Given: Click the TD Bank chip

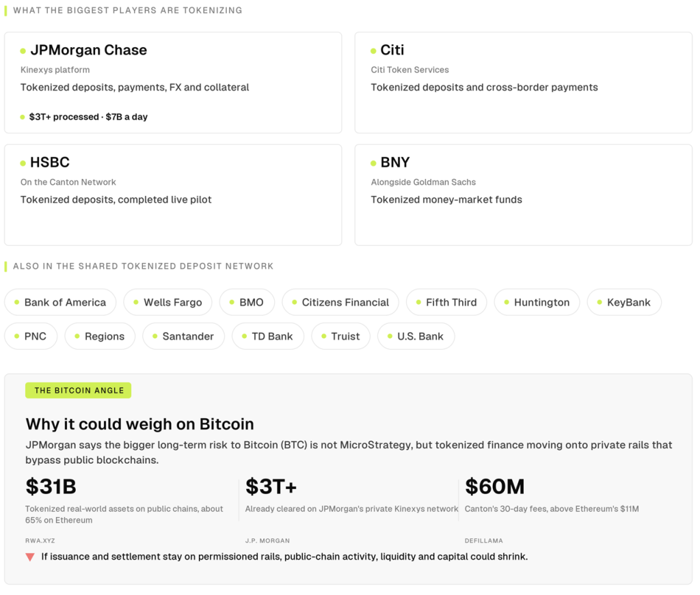Looking at the screenshot, I should pos(268,336).
